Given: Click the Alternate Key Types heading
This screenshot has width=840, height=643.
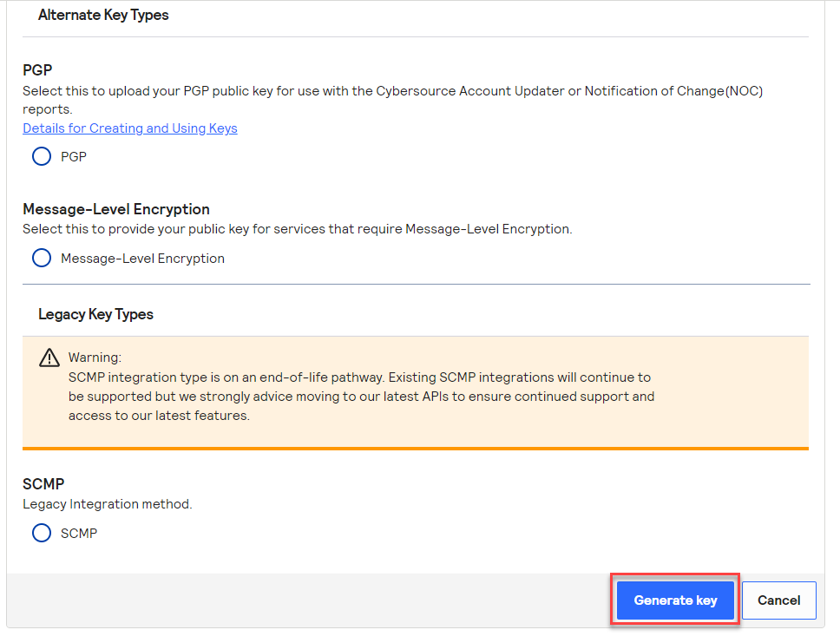Looking at the screenshot, I should (x=102, y=15).
